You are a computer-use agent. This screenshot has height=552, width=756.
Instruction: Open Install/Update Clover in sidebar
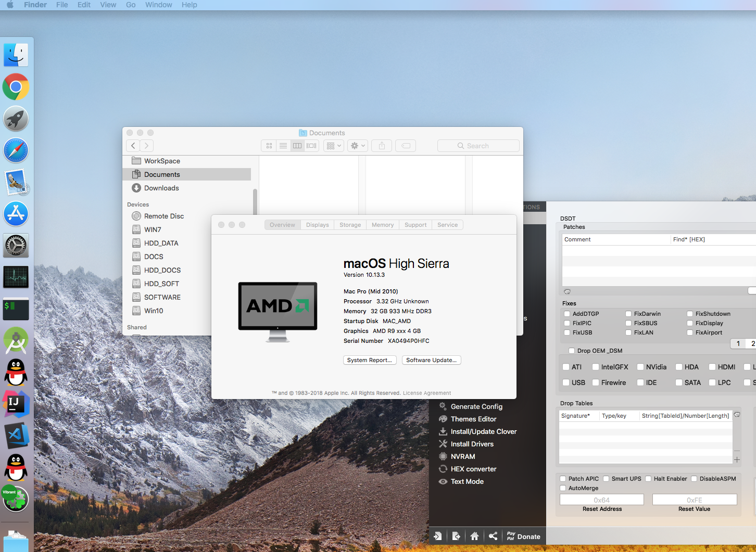coord(478,431)
